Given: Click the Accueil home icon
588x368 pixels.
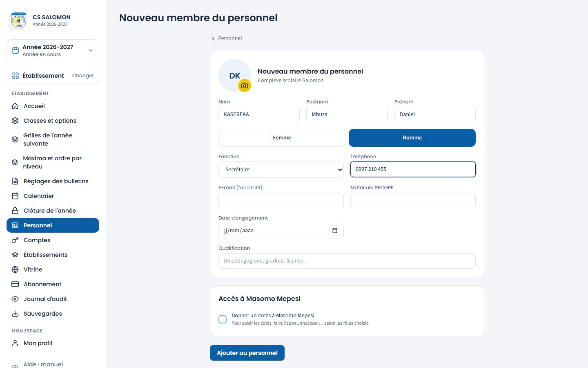Looking at the screenshot, I should 15,106.
